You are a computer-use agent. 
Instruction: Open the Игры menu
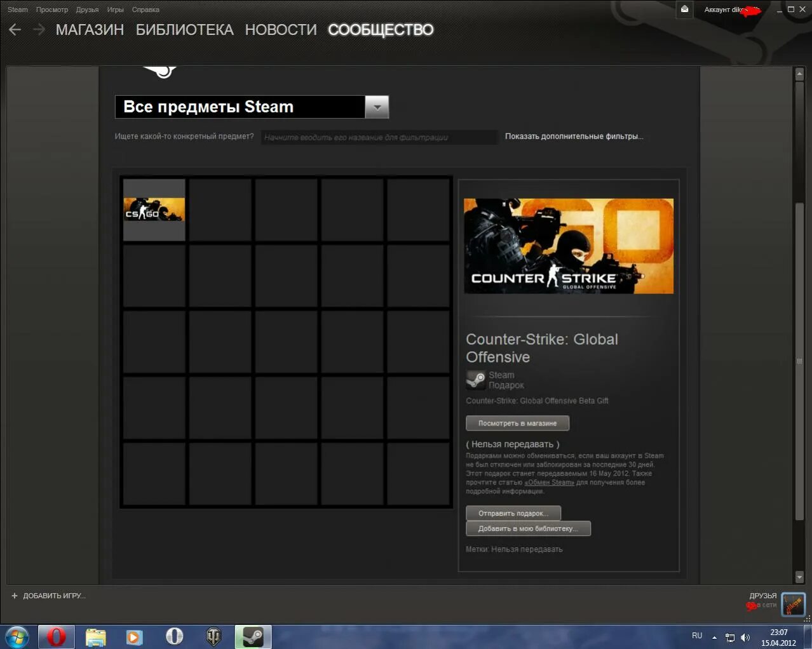pyautogui.click(x=115, y=10)
